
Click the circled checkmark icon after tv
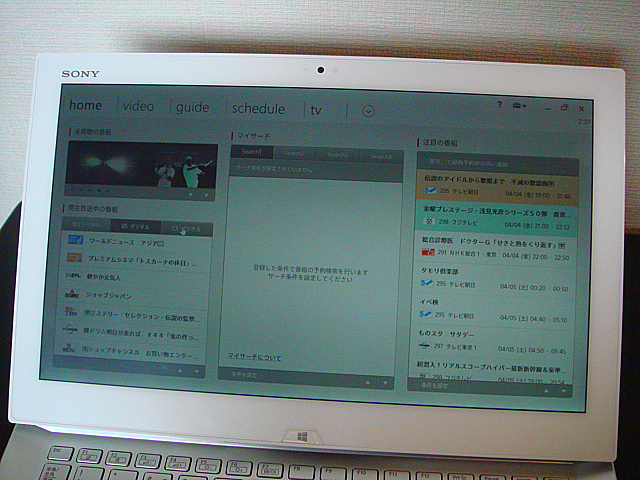coord(368,111)
